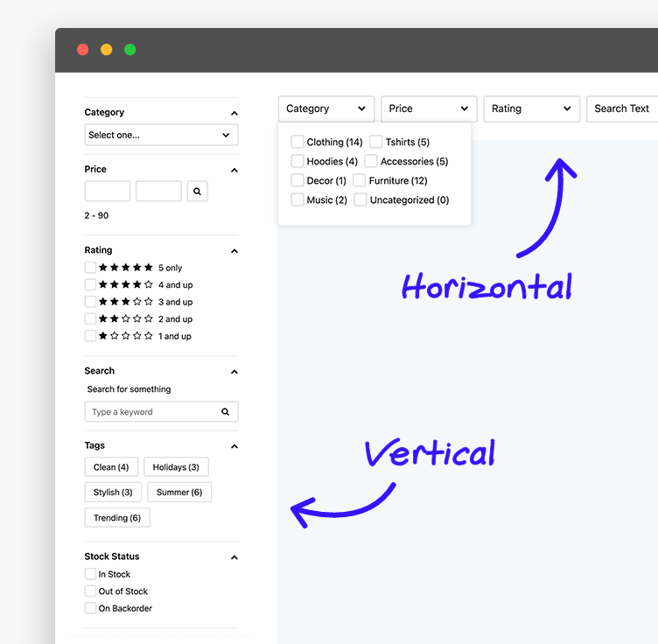This screenshot has width=658, height=644.
Task: Click the horizontal Category filter dropdown
Action: coord(325,108)
